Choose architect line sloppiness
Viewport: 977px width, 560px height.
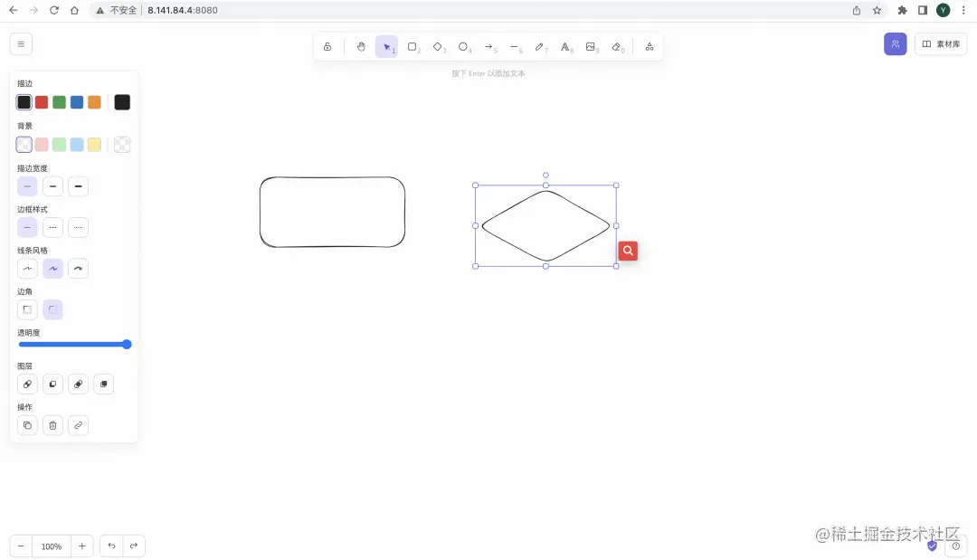pos(27,269)
